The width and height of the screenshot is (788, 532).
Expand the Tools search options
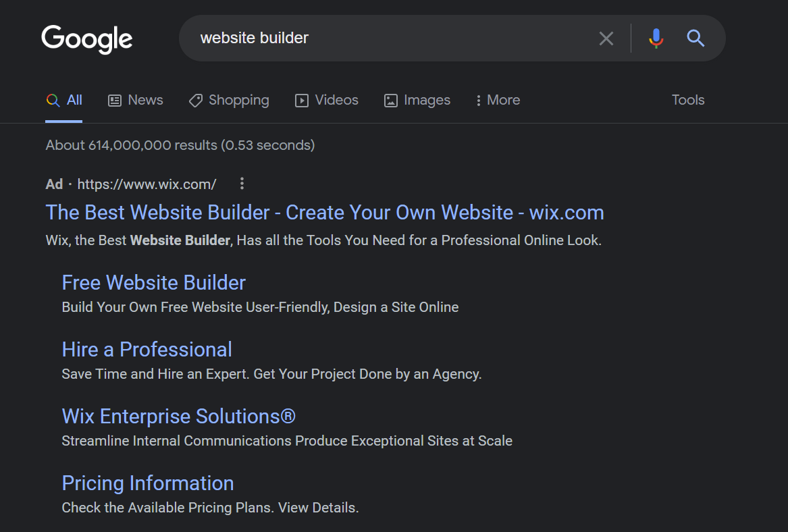click(x=687, y=100)
